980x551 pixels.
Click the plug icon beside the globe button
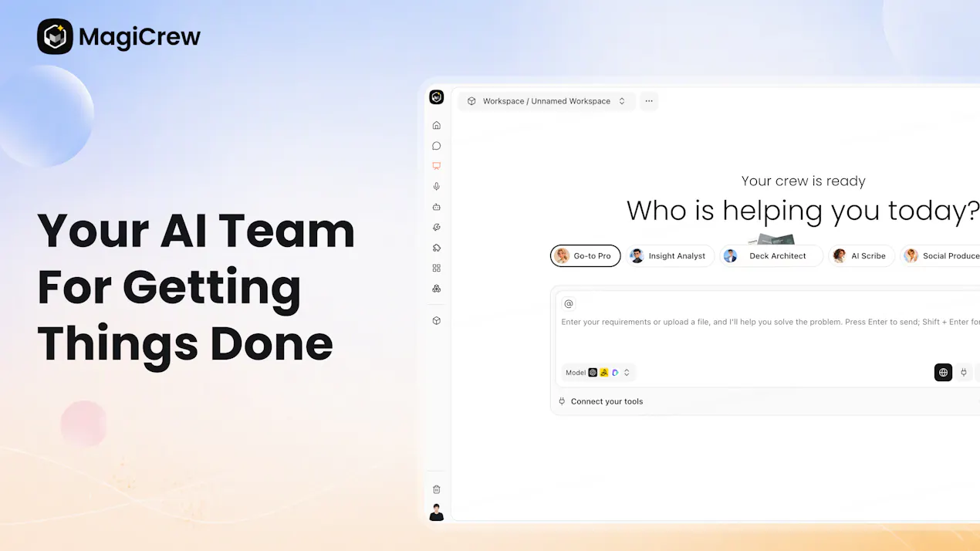(x=964, y=373)
